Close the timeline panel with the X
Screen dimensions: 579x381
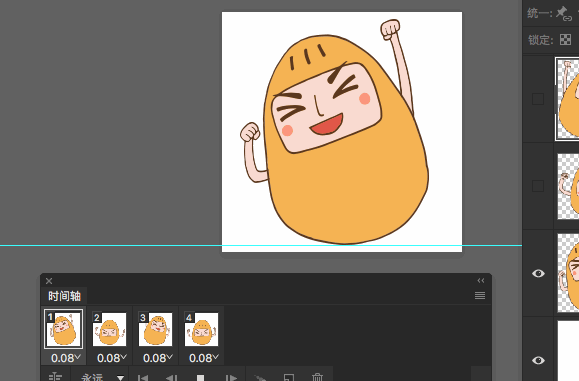click(x=49, y=281)
